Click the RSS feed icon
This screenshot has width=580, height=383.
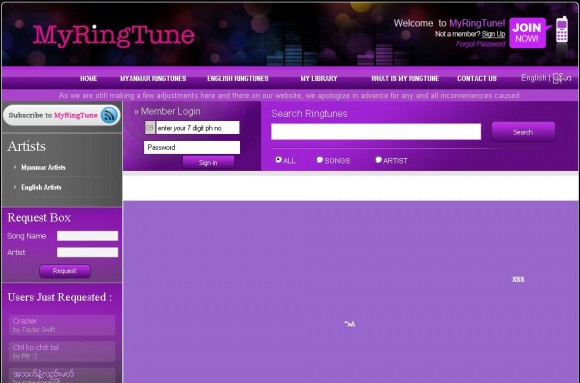109,115
